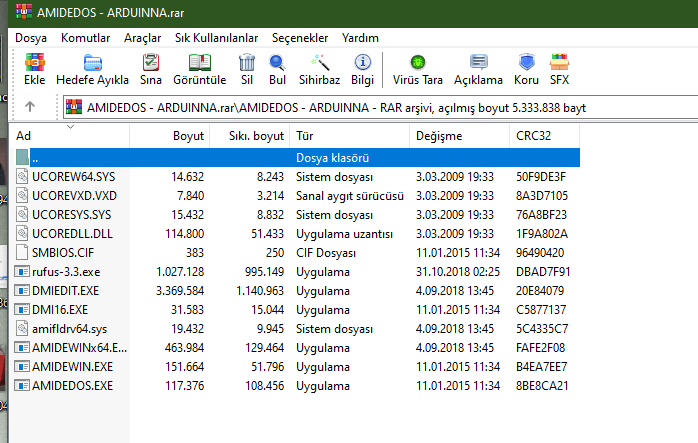Sort files by the Tür column header
The height and width of the screenshot is (443, 698).
[349, 136]
